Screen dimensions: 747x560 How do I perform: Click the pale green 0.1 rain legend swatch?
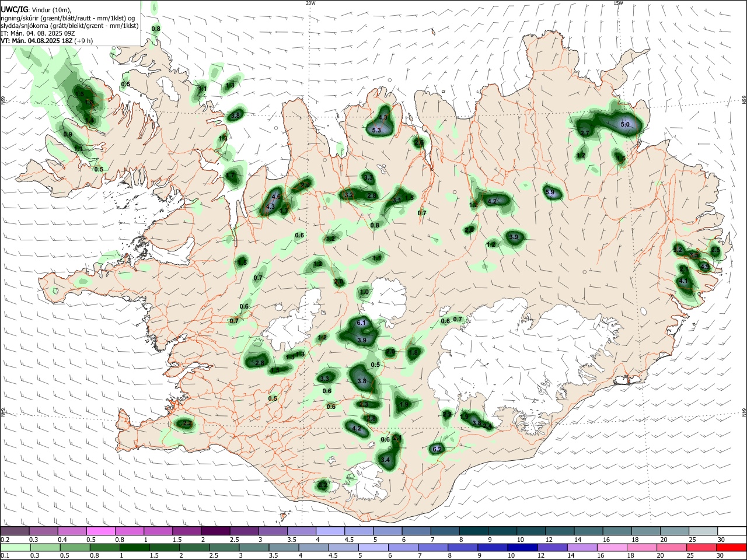(x=15, y=547)
